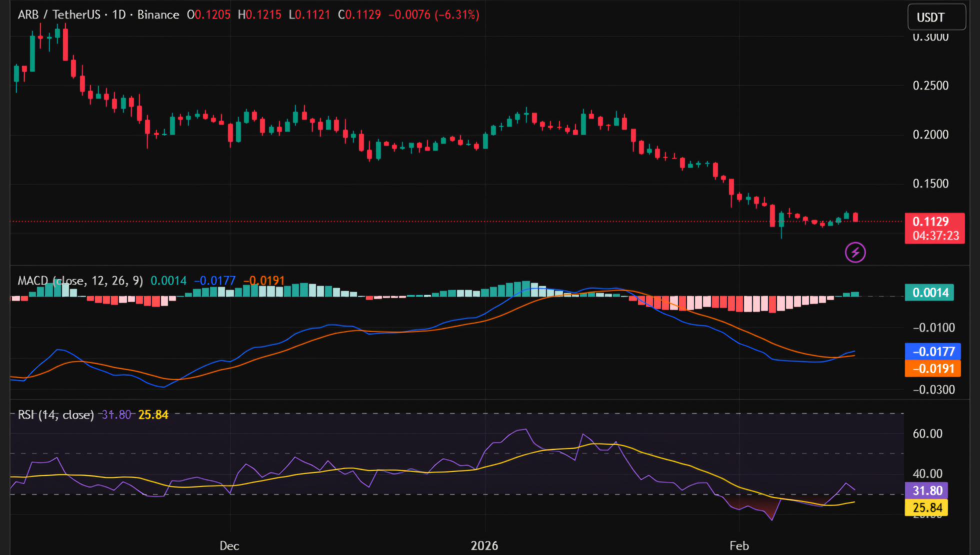Select the RSI (14, close) legend title
980x555 pixels.
pyautogui.click(x=56, y=415)
